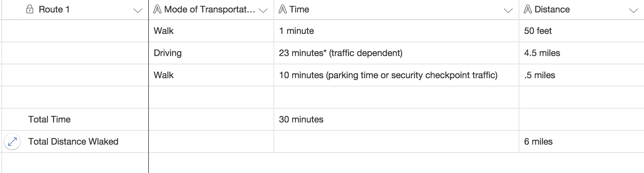This screenshot has height=173, width=644.
Task: Select the Time column header label
Action: [x=299, y=9]
